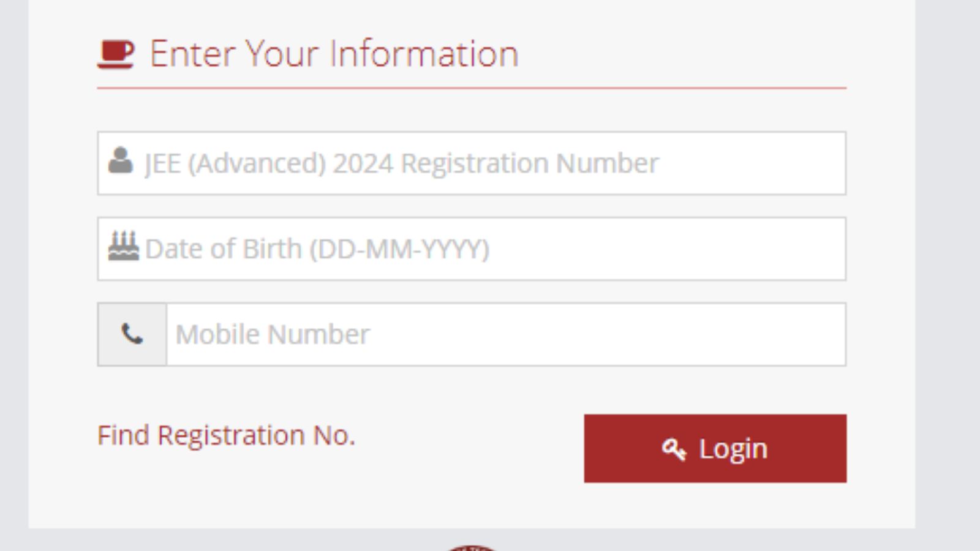
Task: Click the Date of Birth placeholder text
Action: click(317, 249)
